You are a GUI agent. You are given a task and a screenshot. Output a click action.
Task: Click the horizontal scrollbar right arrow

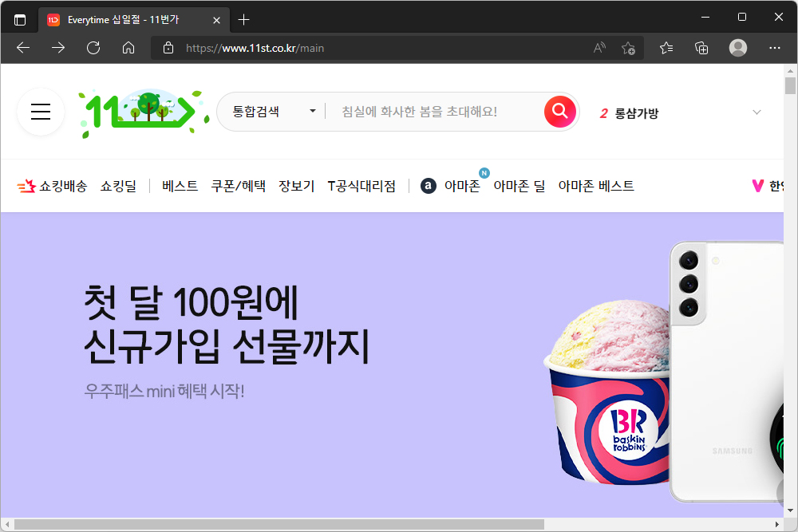[777, 524]
